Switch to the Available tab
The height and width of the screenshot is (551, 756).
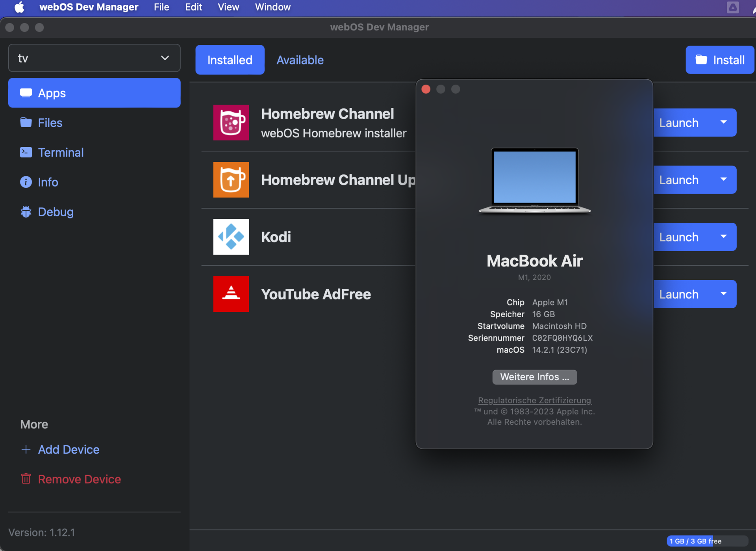point(300,60)
